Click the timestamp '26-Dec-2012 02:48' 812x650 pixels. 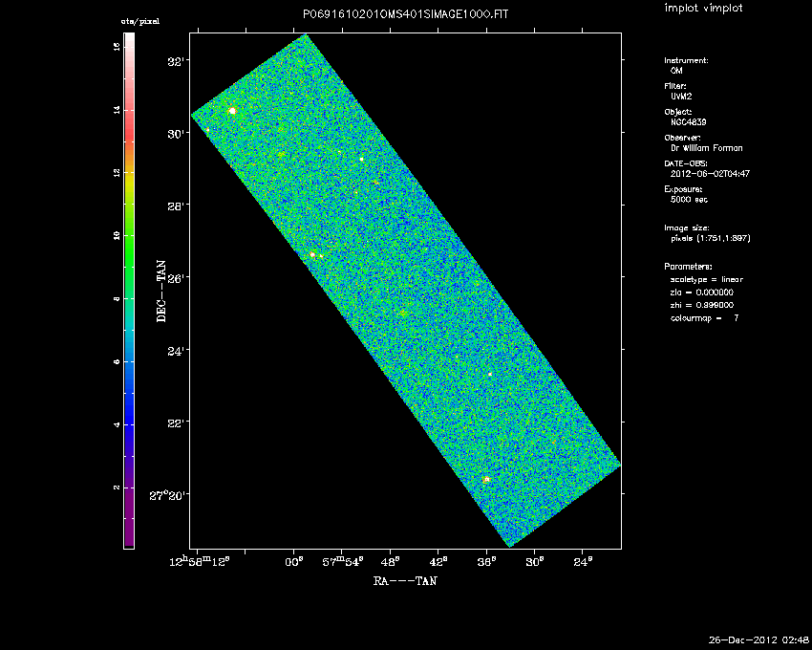(759, 640)
